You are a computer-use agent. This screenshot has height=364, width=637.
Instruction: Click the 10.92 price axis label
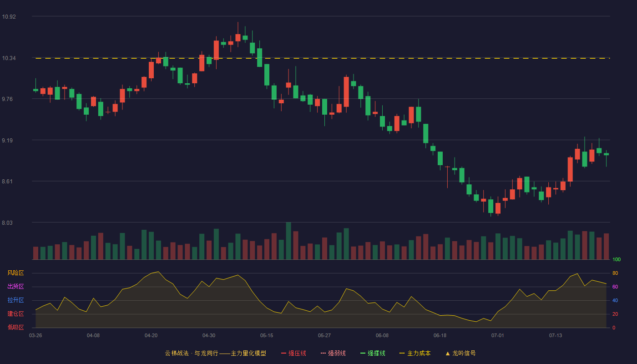9,17
